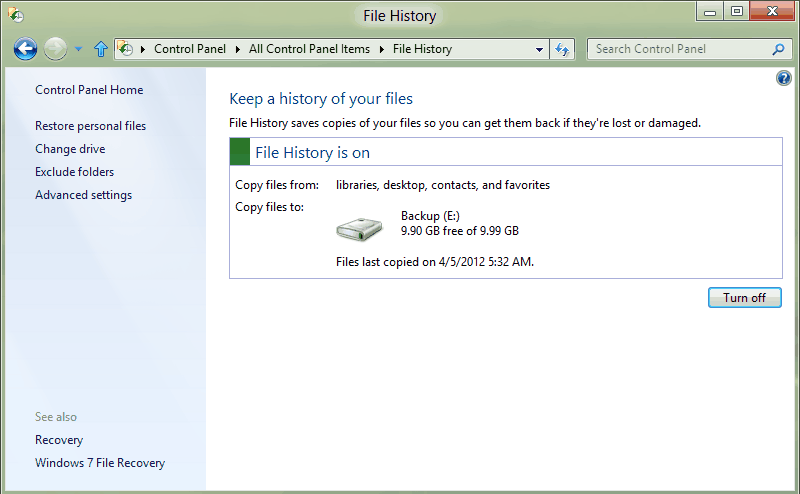Minimize the File History window

coord(710,12)
